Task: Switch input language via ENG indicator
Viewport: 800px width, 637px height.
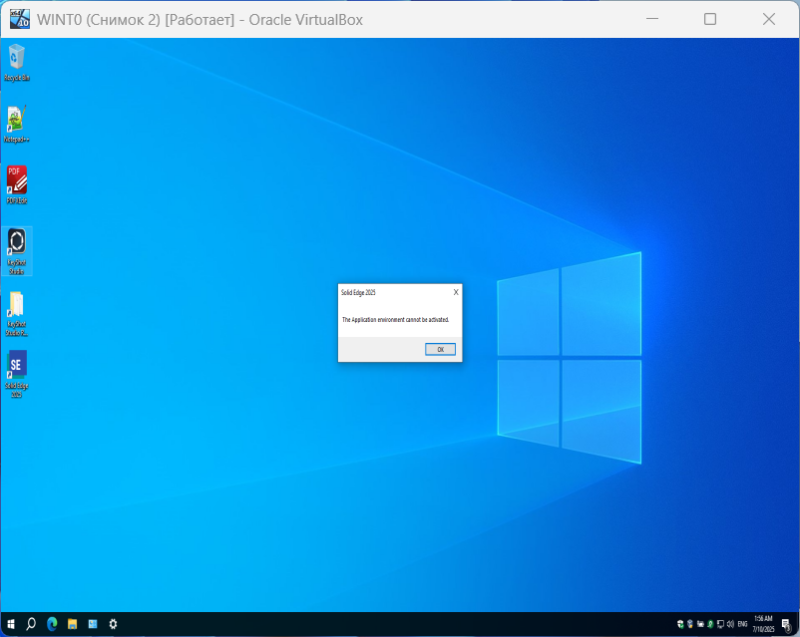Action: (x=742, y=624)
